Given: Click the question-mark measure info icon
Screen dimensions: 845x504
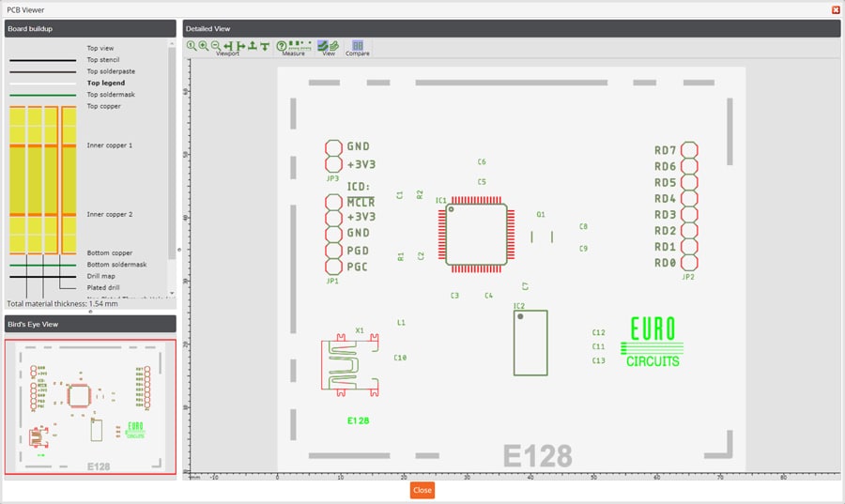Looking at the screenshot, I should [282, 46].
